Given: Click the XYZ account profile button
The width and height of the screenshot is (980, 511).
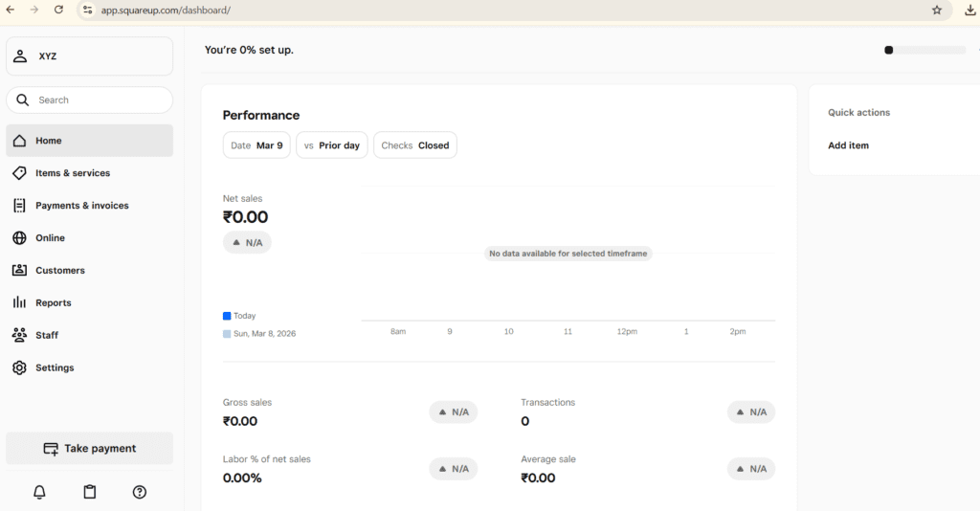Looking at the screenshot, I should click(89, 56).
